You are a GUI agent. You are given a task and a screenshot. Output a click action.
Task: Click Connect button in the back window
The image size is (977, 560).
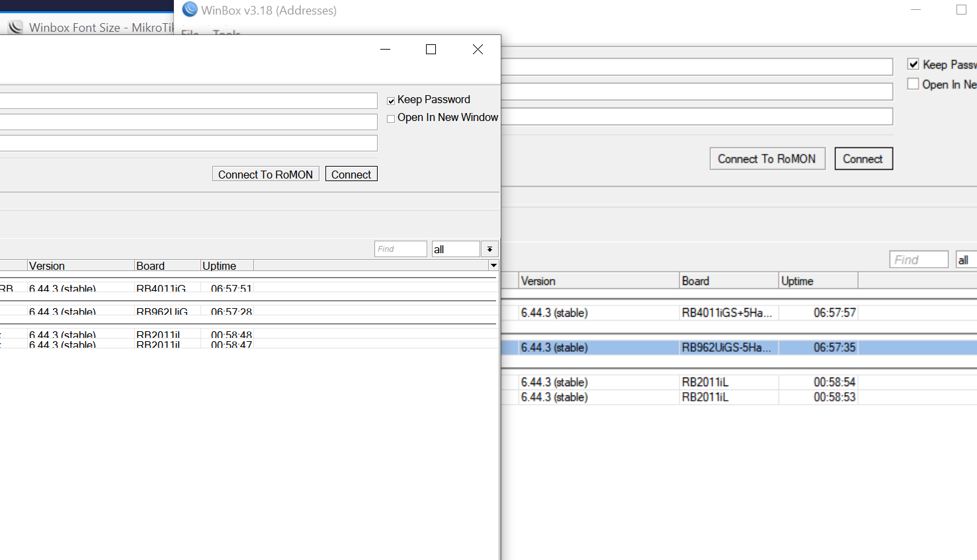(863, 159)
